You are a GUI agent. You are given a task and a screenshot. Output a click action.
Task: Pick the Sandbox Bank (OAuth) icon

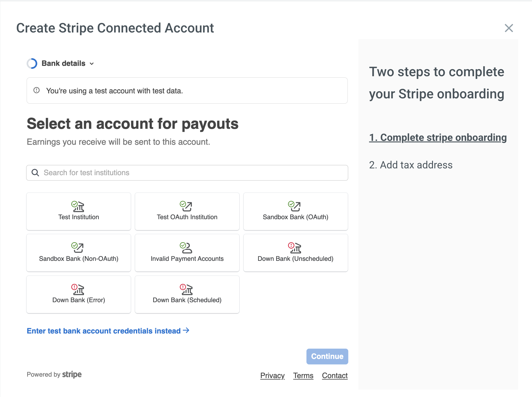click(x=295, y=206)
